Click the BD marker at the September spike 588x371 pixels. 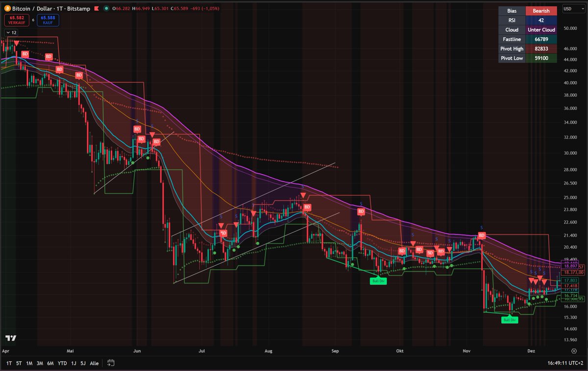361,211
